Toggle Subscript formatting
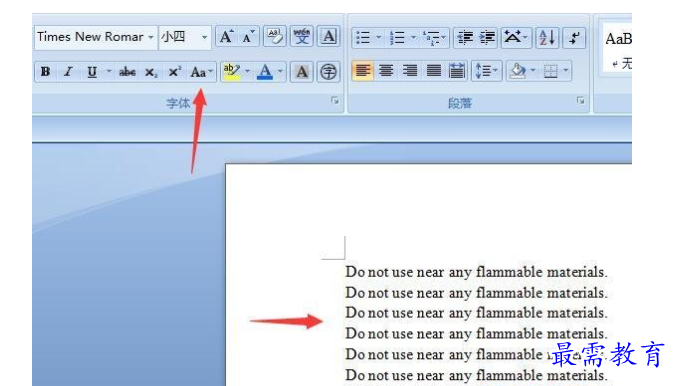The image size is (673, 386). tap(151, 72)
